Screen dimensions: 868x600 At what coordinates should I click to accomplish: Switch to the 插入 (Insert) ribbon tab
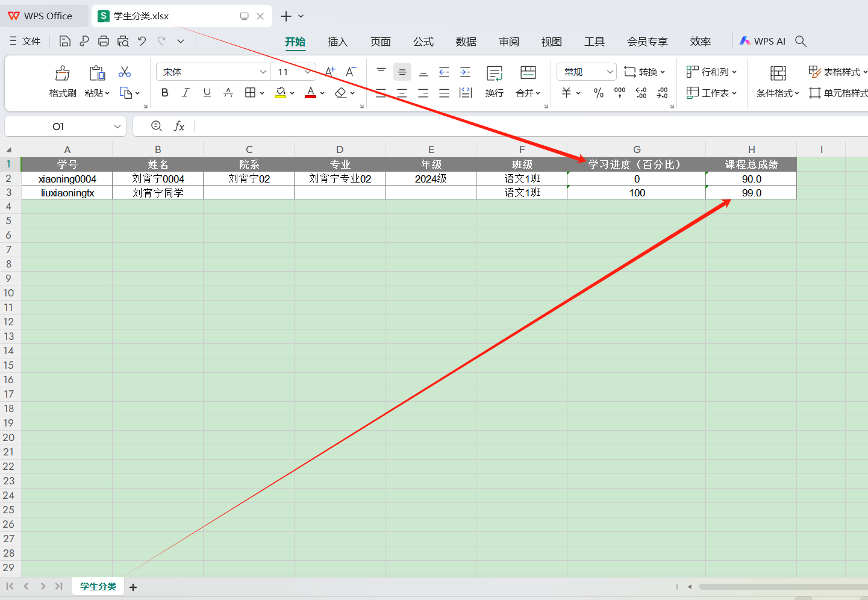[337, 42]
